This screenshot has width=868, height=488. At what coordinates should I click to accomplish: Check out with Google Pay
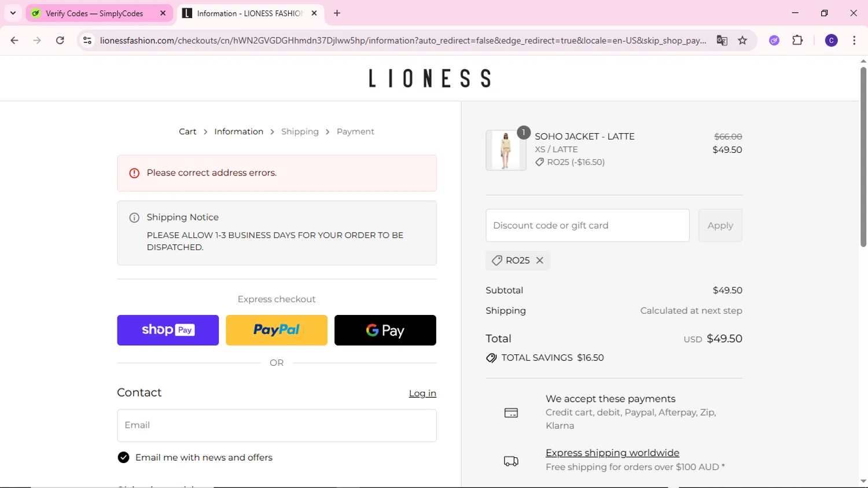click(385, 330)
